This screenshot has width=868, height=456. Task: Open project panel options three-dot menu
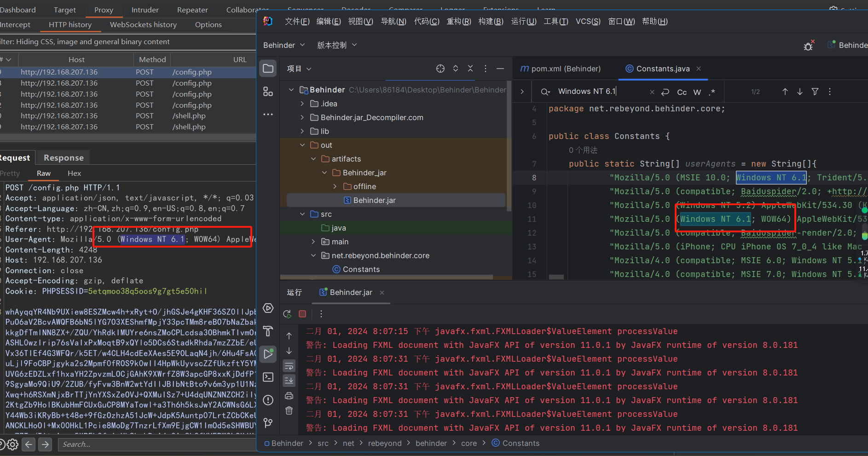click(x=486, y=69)
